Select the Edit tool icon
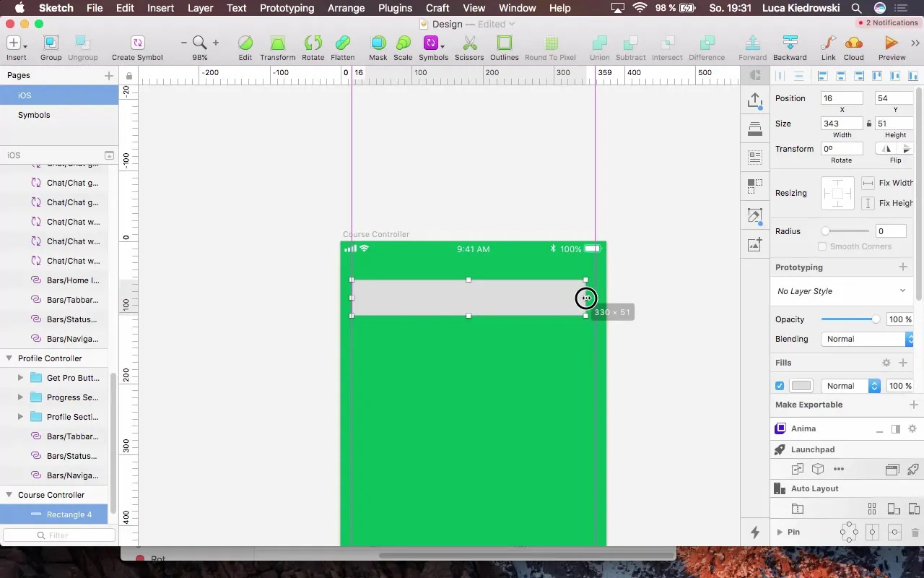This screenshot has height=578, width=924. (245, 43)
